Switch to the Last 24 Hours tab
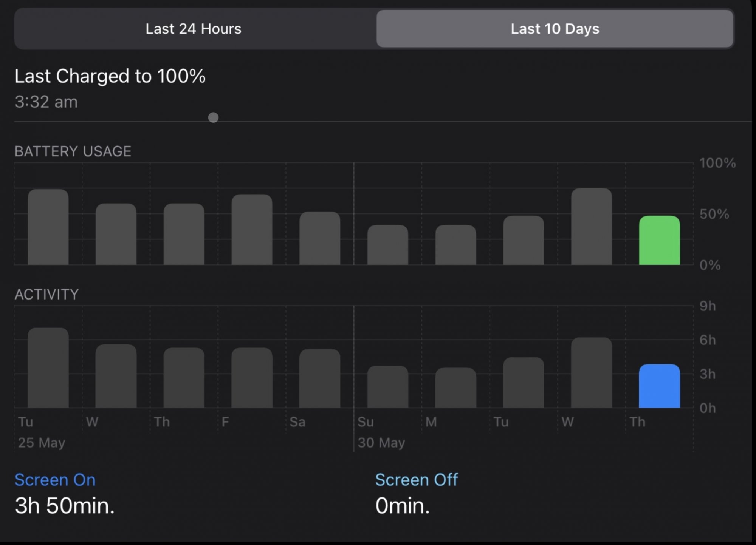 pyautogui.click(x=193, y=29)
